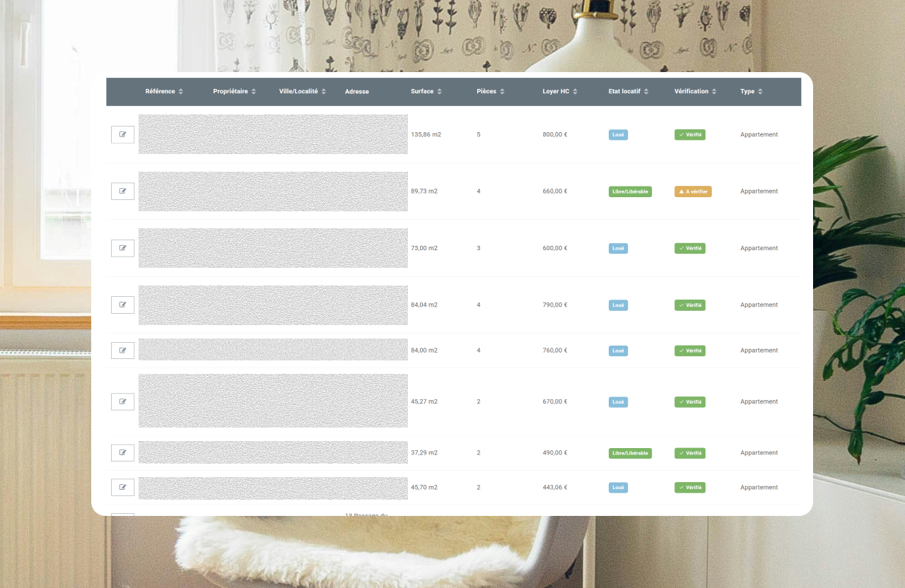The height and width of the screenshot is (588, 905).
Task: Click pièces value 3 in 73,00 m2 row
Action: [x=479, y=248]
